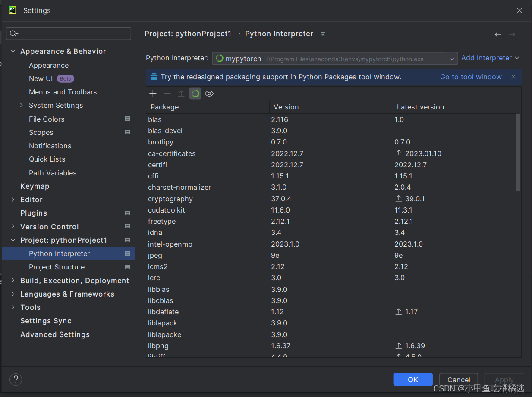Click the Go to tool window link
This screenshot has height=397, width=532.
[x=471, y=77]
